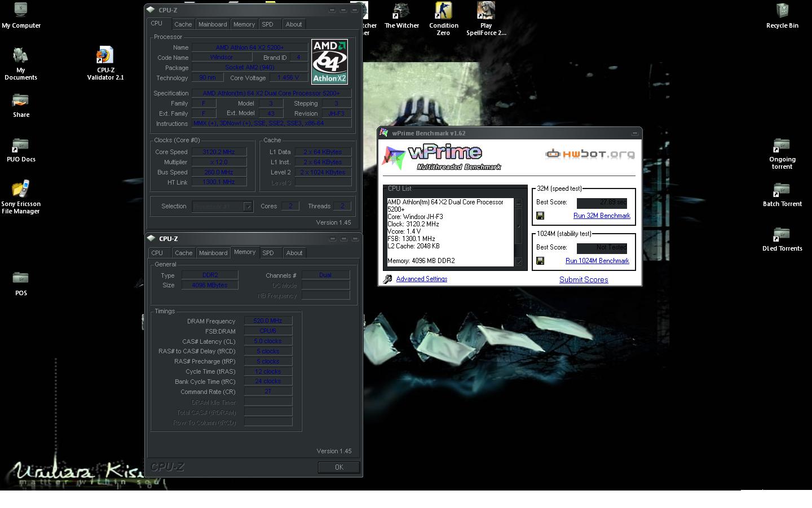The height and width of the screenshot is (508, 812).
Task: Launch Sony Ericsson File Manager
Action: pos(21,197)
